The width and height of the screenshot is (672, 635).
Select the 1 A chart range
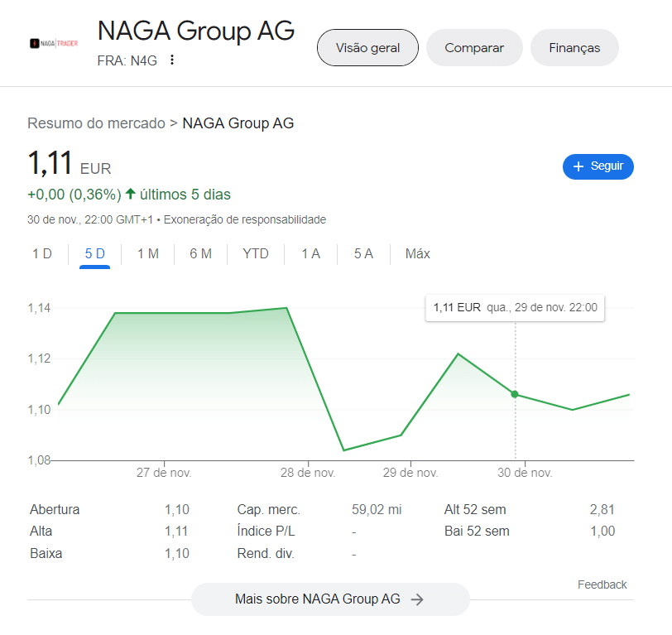[x=310, y=254]
